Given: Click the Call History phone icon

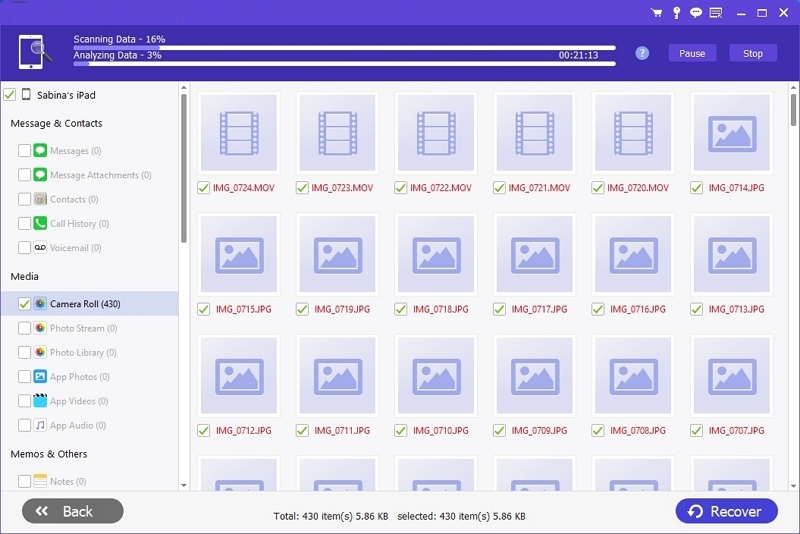Looking at the screenshot, I should coord(41,224).
